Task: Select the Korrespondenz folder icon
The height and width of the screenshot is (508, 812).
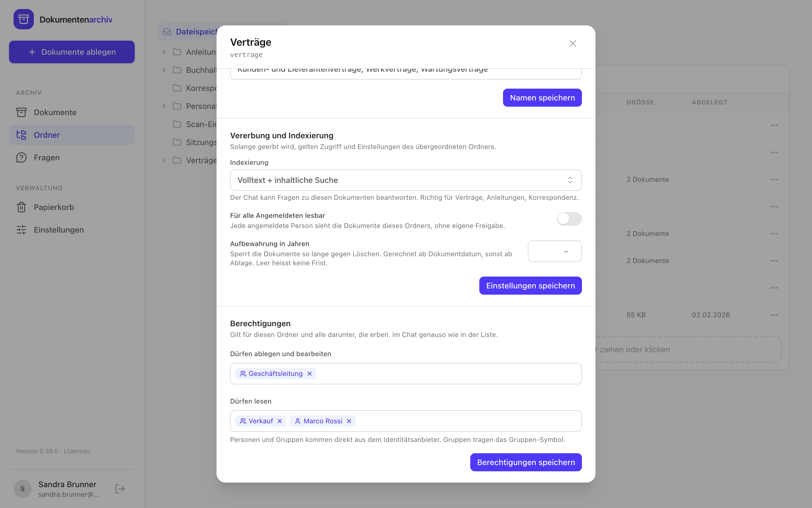Action: [177, 88]
